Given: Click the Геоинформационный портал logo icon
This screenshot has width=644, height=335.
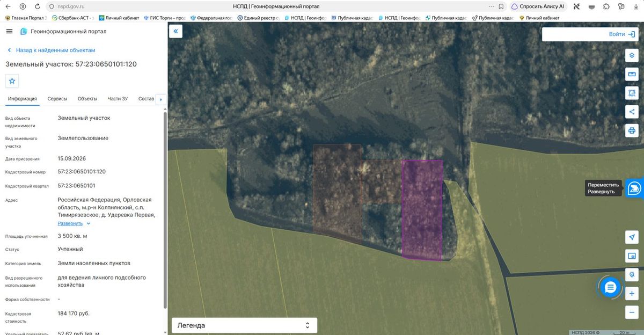Looking at the screenshot, I should pyautogui.click(x=24, y=31).
